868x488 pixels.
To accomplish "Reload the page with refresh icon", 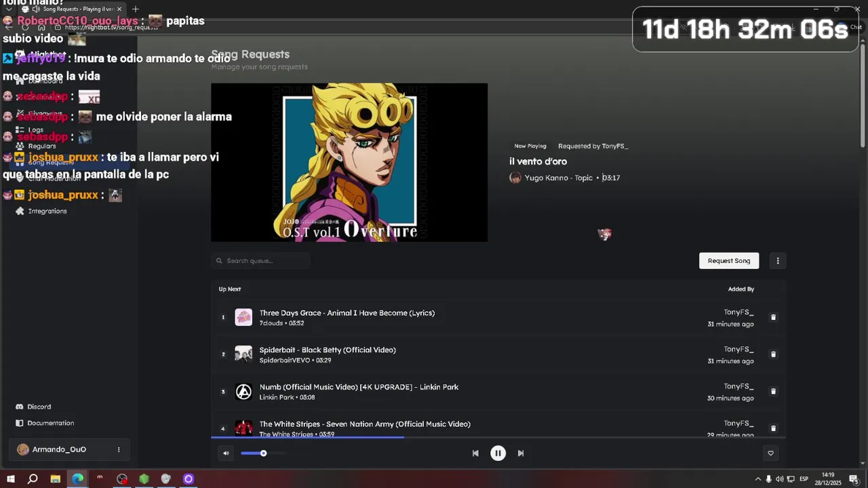I will coord(25,27).
